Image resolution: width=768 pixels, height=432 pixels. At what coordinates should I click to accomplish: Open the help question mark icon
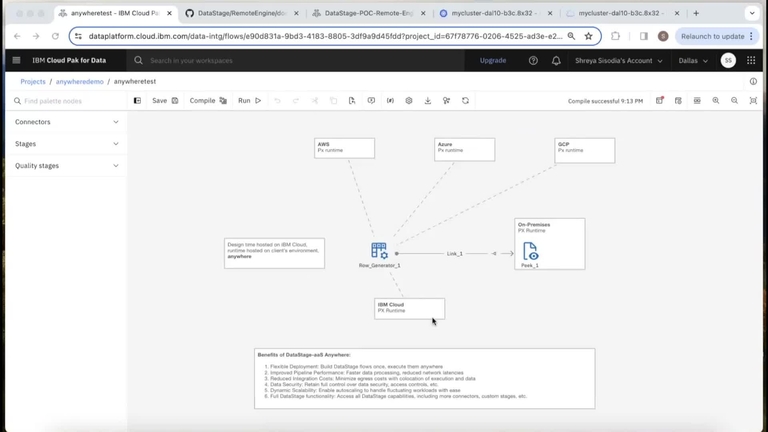click(x=533, y=60)
